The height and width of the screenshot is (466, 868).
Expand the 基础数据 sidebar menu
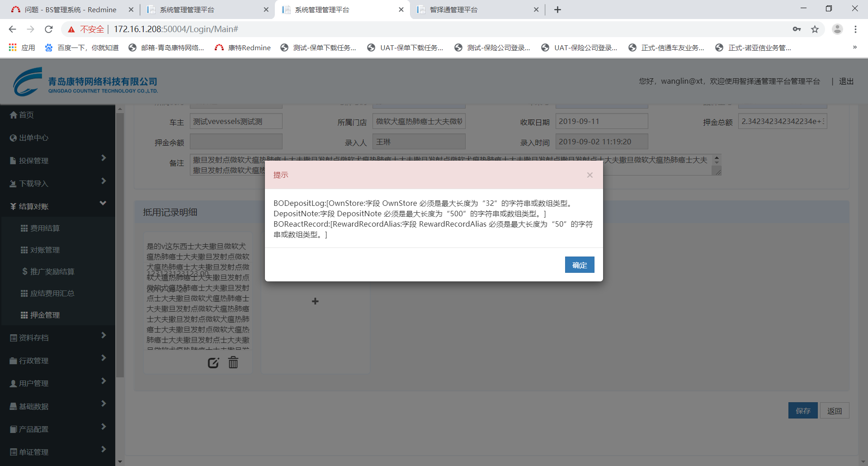[57, 406]
